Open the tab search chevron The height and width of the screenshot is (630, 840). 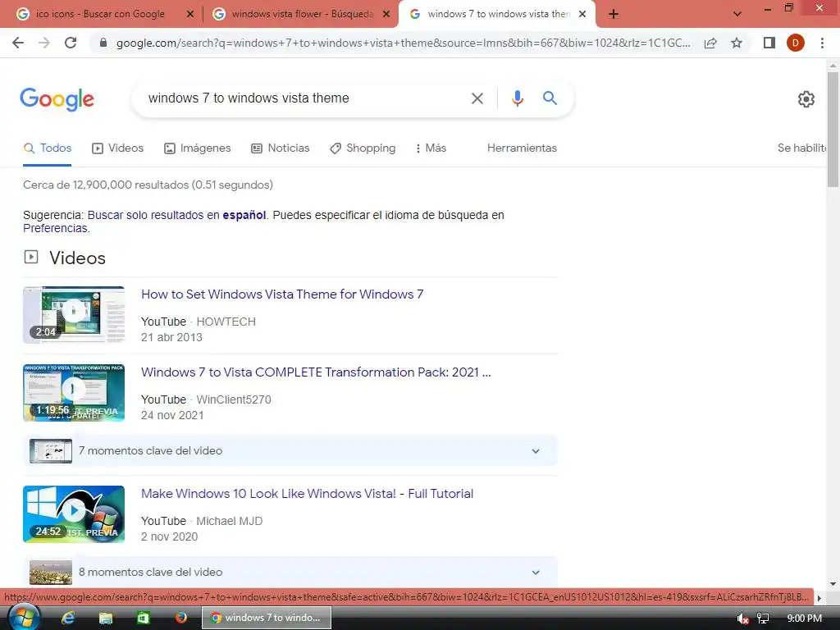click(x=737, y=14)
